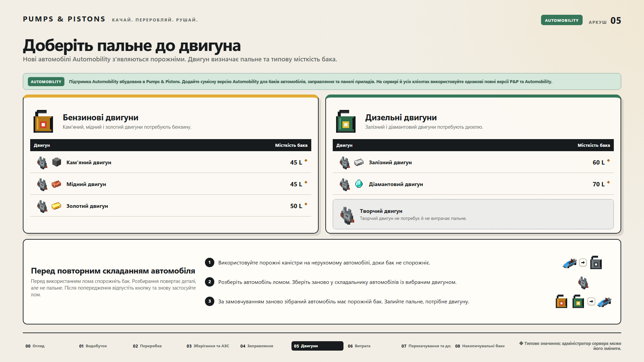Click the green diesel canister icon in step 3
644x362 pixels.
(x=578, y=301)
